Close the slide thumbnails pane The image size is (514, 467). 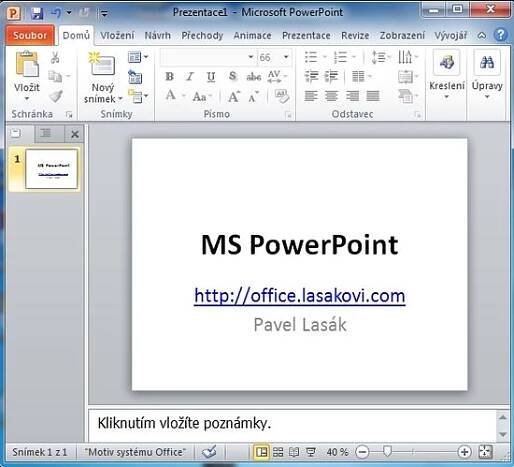(x=75, y=134)
